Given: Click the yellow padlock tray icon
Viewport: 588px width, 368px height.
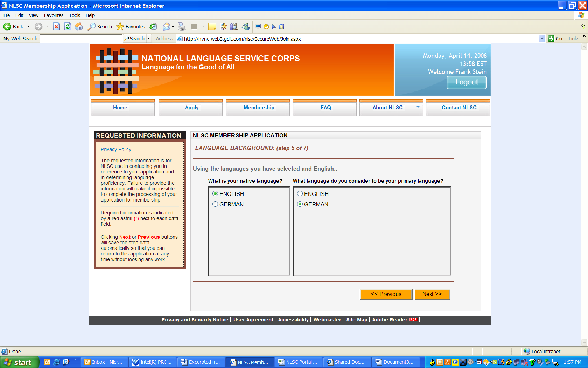Looking at the screenshot, I should click(432, 362).
